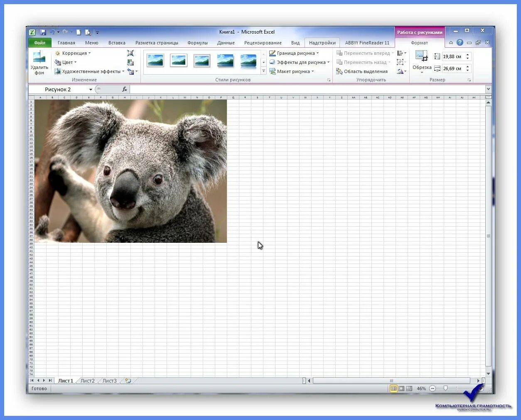
Task: Open the Файл tab
Action: tap(40, 43)
